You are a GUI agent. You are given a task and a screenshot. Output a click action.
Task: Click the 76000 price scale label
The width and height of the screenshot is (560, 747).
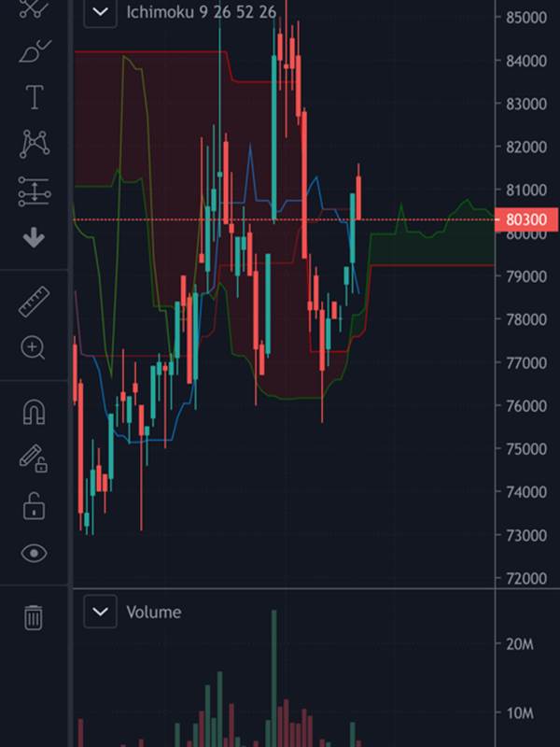point(526,405)
